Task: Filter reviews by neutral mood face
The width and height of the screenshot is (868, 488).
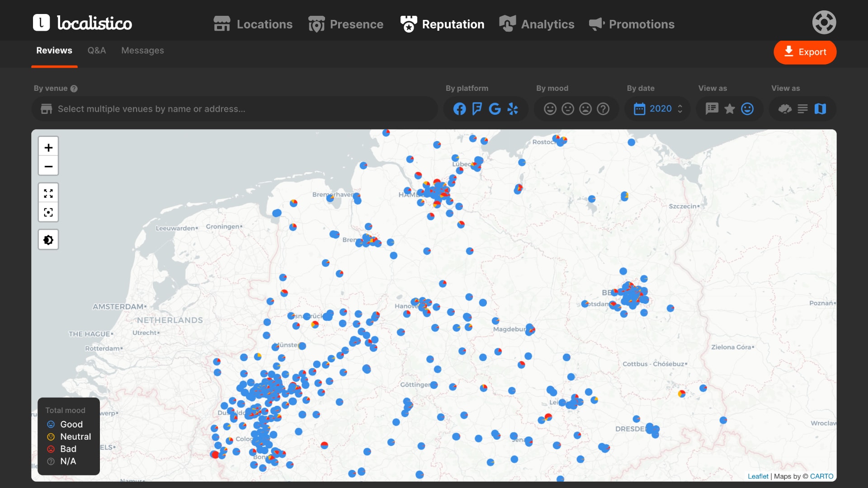Action: point(568,109)
